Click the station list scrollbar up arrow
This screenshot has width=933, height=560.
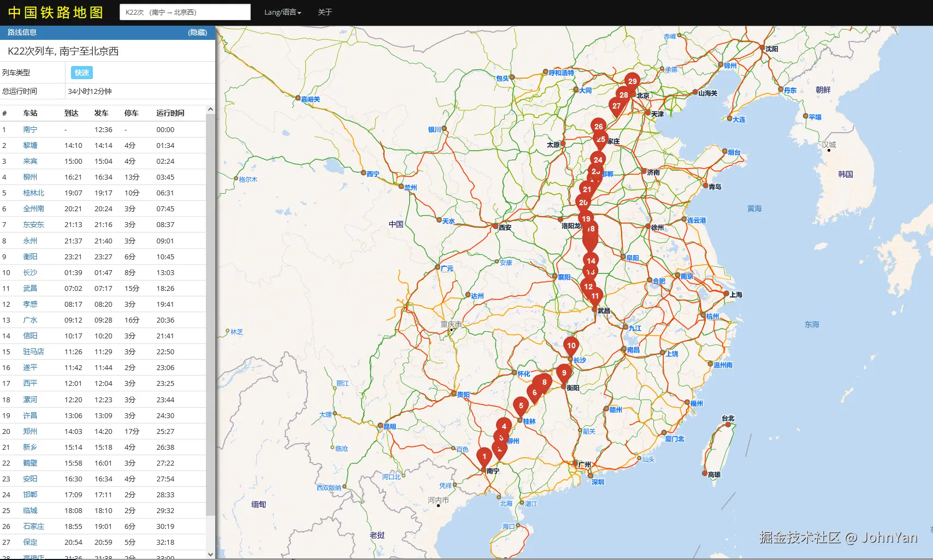click(210, 110)
